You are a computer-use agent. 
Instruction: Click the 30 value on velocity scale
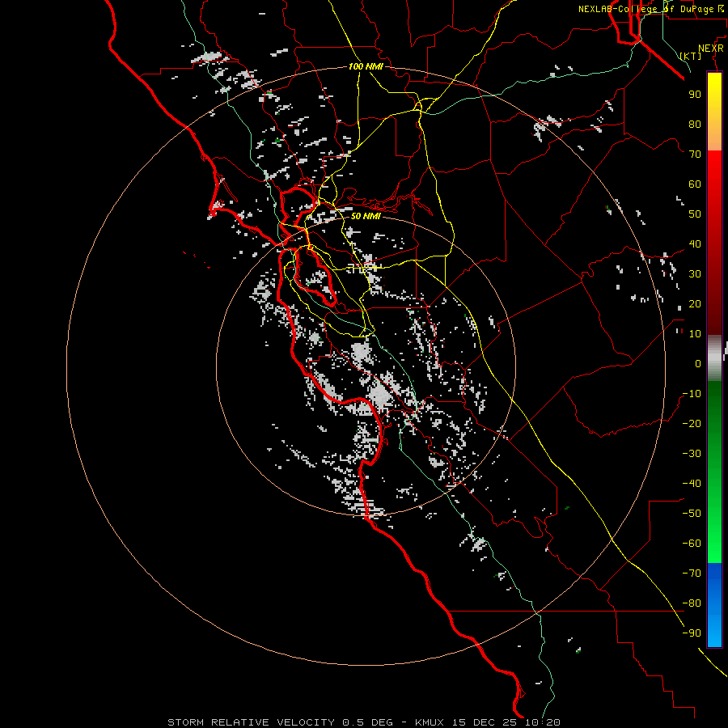695,274
